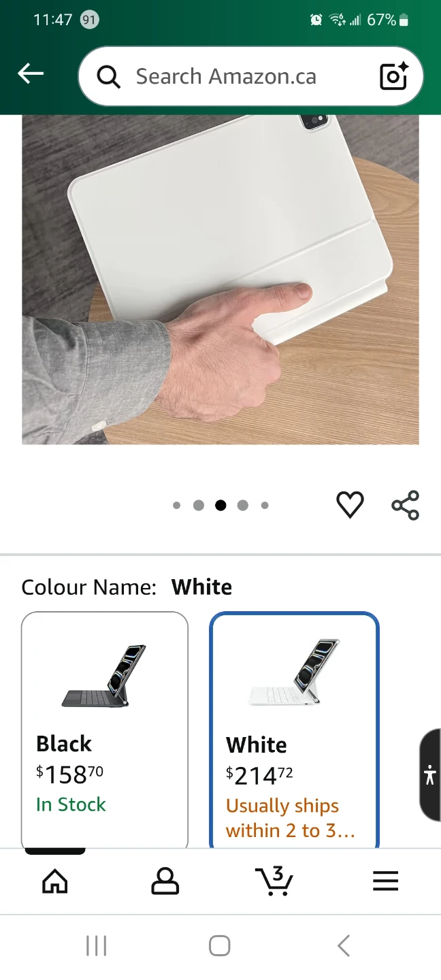Tap Android home navigation button
The image size is (441, 980).
click(220, 945)
